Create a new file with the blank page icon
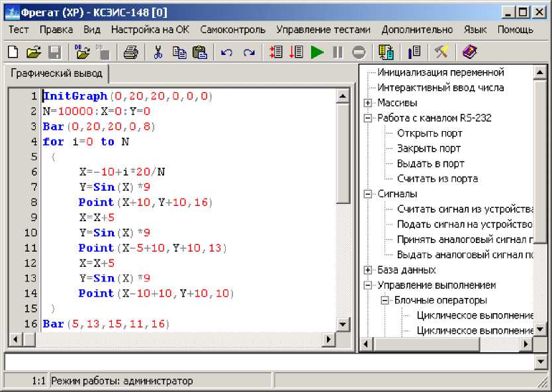552x392 pixels. (x=13, y=52)
